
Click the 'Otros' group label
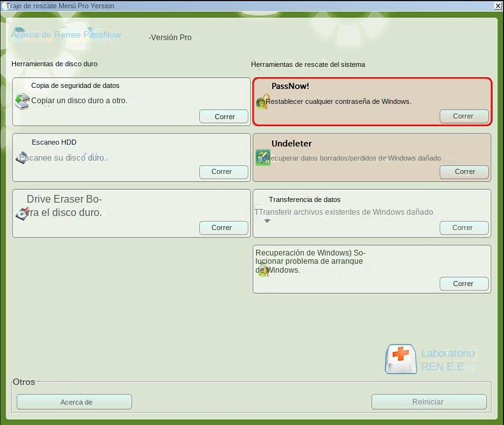24,382
